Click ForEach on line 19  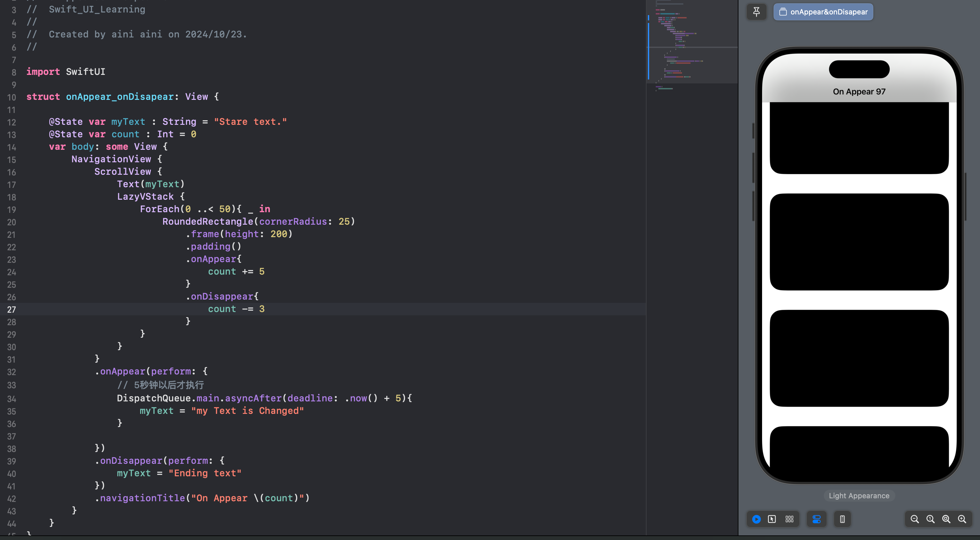coord(160,209)
